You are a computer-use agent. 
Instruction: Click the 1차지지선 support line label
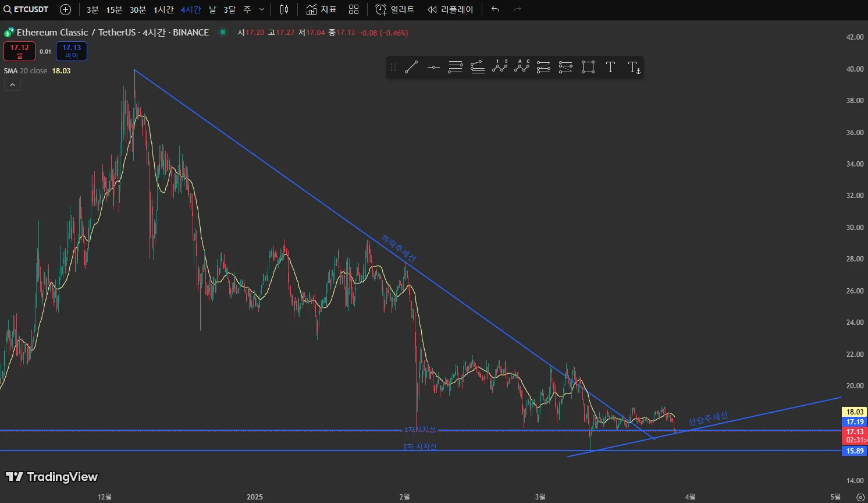[420, 430]
